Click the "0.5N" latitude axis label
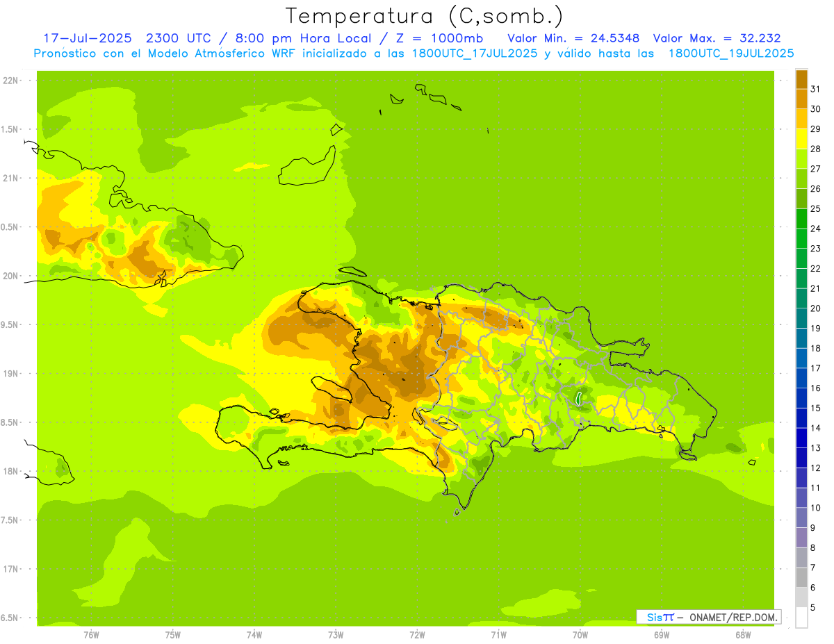Viewport: 834px width, 644px height. coord(9,227)
